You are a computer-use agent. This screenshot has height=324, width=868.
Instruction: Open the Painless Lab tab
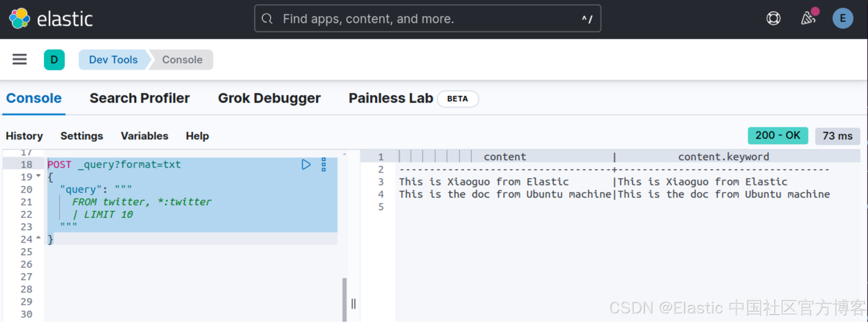click(391, 98)
